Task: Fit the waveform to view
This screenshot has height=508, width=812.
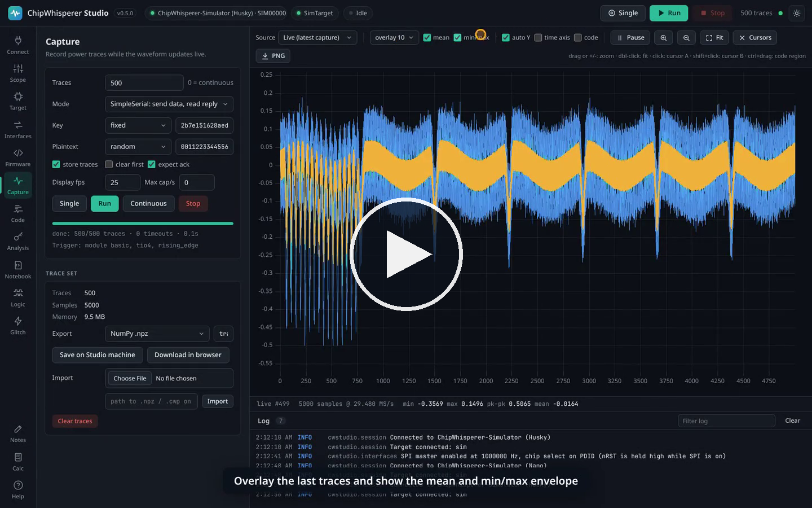Action: (714, 38)
